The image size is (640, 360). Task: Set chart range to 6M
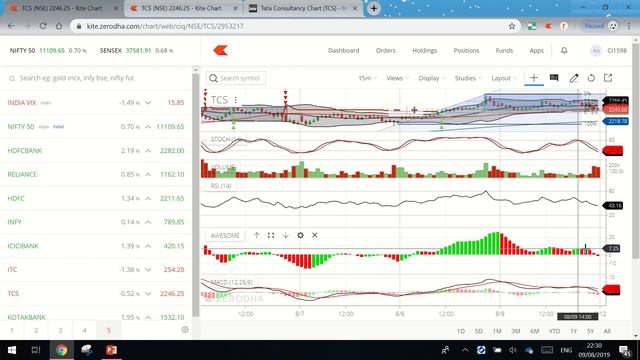coord(535,331)
